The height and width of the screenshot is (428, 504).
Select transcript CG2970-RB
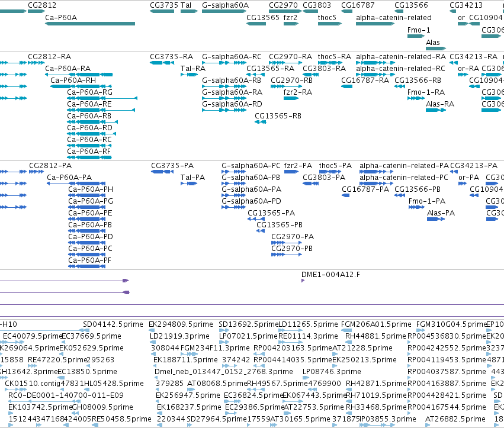285,86
